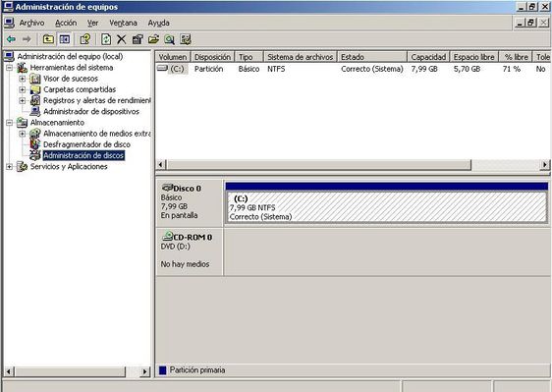Click the Partición primaria legend color square
Image resolution: width=552 pixels, height=392 pixels.
[x=162, y=370]
